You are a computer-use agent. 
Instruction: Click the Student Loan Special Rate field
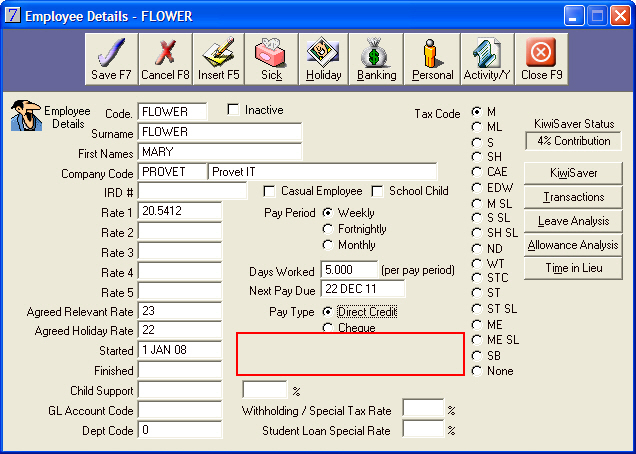click(x=423, y=428)
